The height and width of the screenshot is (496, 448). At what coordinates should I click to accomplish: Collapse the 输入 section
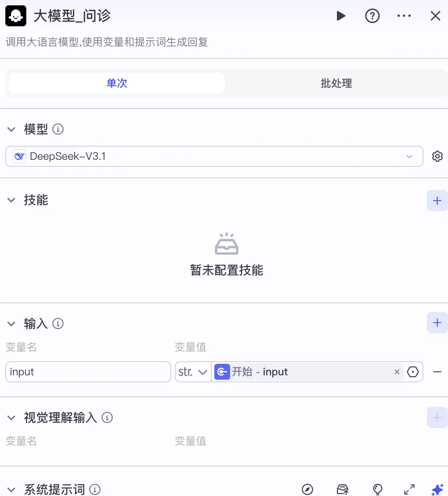point(11,324)
